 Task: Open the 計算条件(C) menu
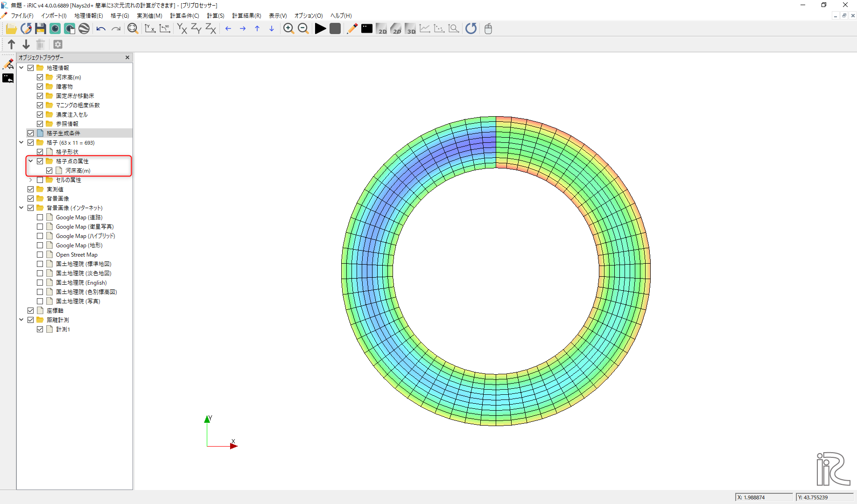pos(184,16)
